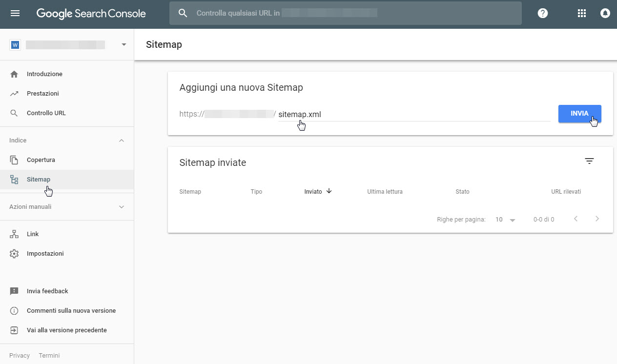
Task: Click the Prestazioni trend line icon
Action: (x=14, y=94)
